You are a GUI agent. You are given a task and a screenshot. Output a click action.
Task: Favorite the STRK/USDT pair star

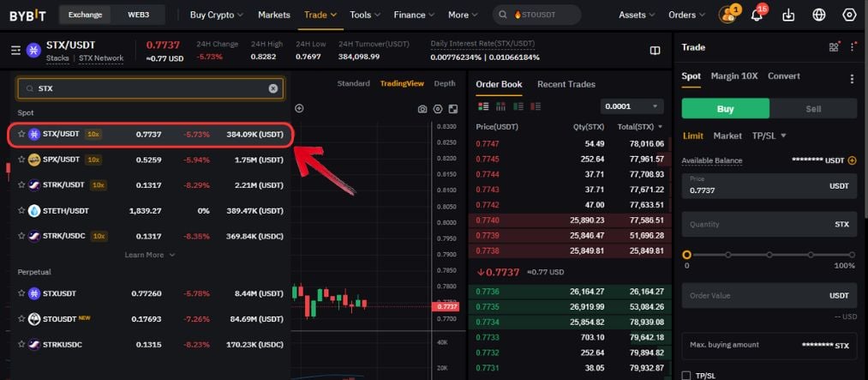point(21,185)
